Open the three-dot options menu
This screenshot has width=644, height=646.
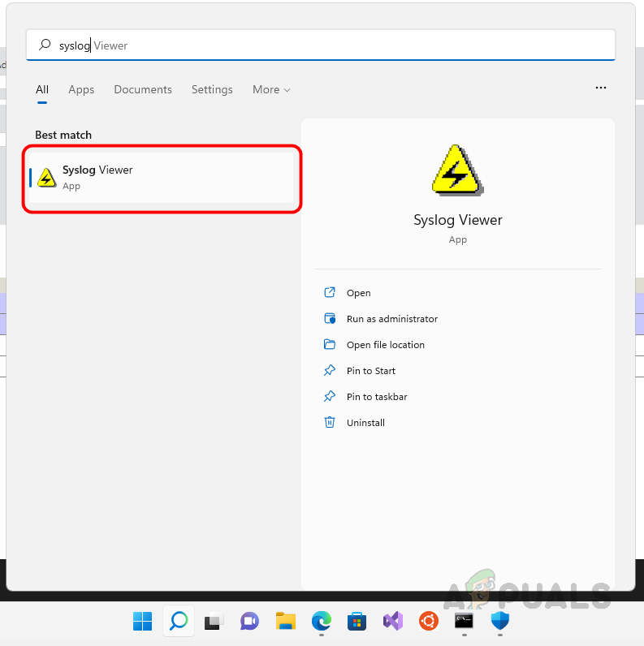[x=601, y=88]
